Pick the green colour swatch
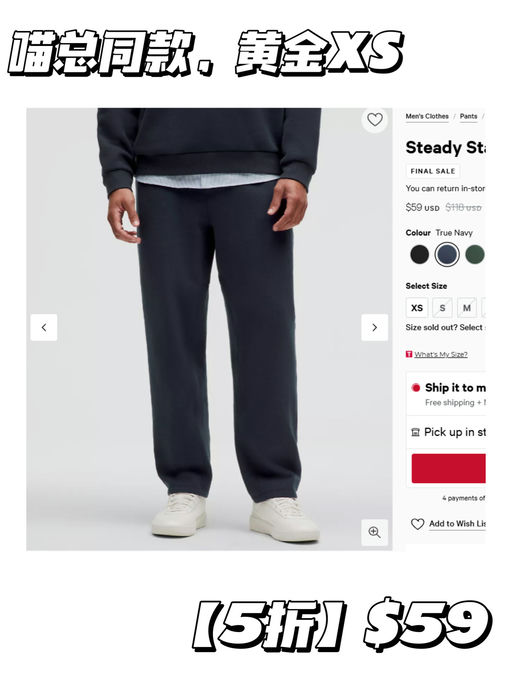512x683 pixels. click(475, 254)
